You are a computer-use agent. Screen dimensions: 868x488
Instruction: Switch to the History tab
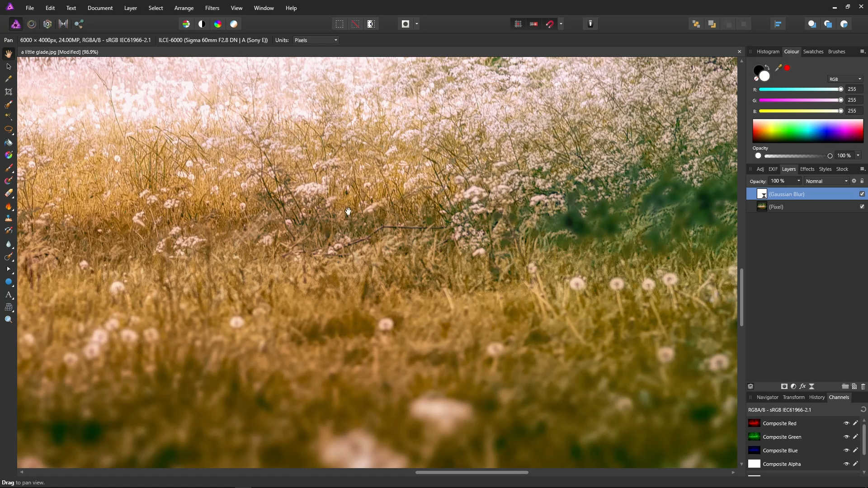point(816,397)
